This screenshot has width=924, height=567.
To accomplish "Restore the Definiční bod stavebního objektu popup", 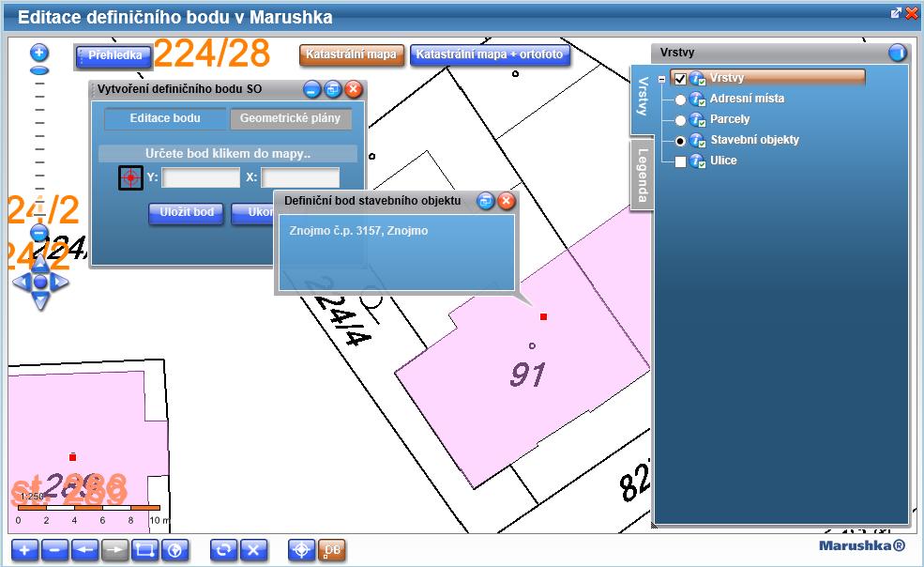I will [486, 201].
